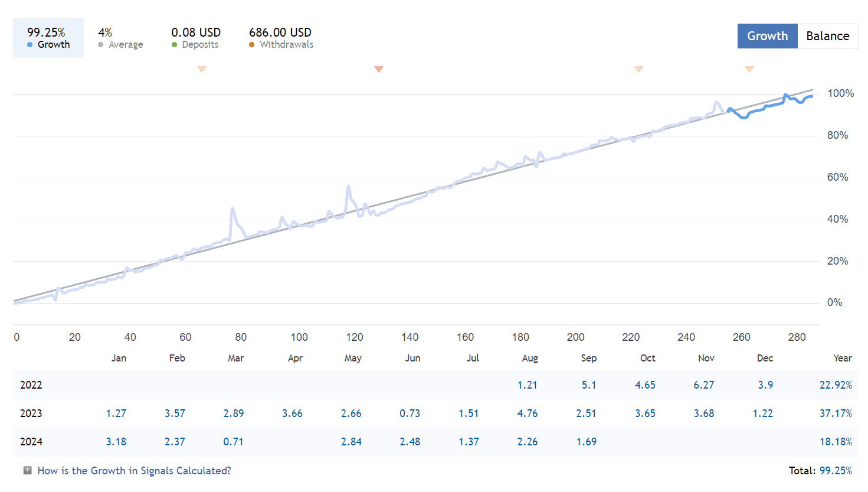Click the withdrawal marker triangle near Dec
868x492 pixels.
pos(749,69)
